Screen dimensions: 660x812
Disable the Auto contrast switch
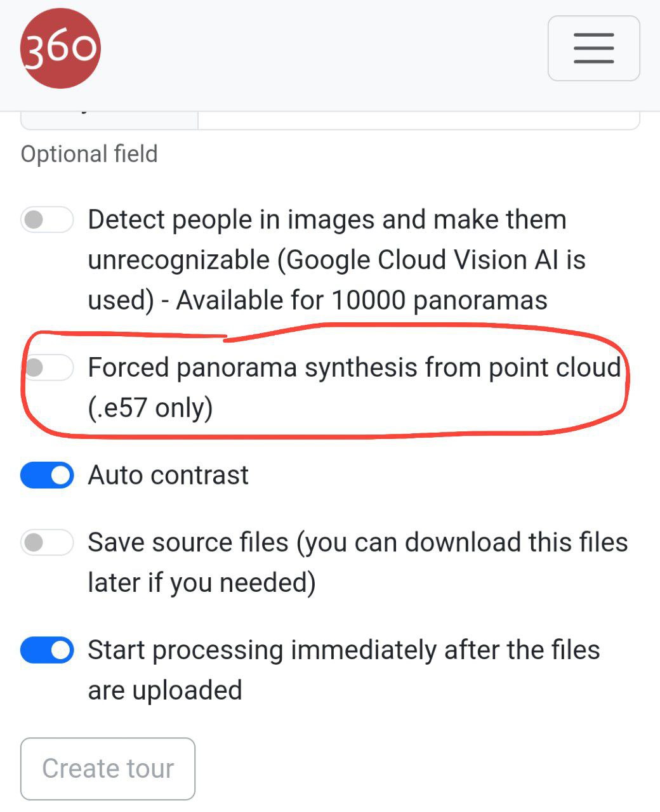tap(47, 476)
